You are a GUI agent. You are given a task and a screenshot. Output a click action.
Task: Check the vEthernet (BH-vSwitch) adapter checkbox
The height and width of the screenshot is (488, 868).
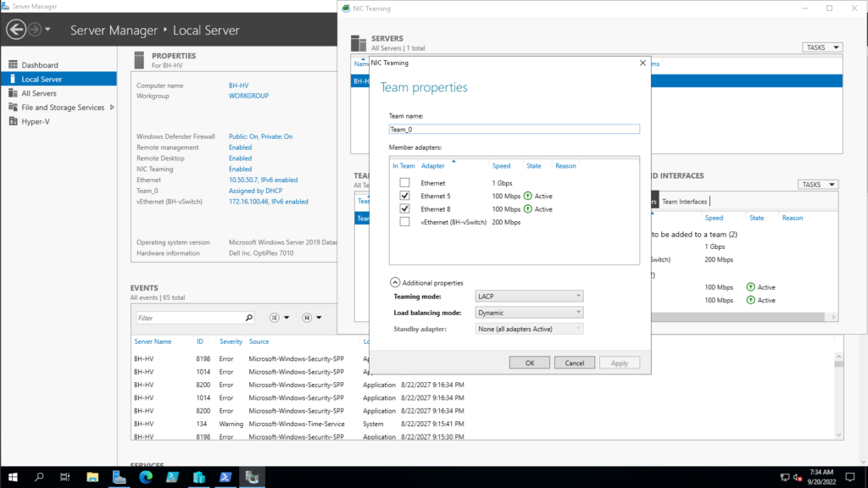404,222
